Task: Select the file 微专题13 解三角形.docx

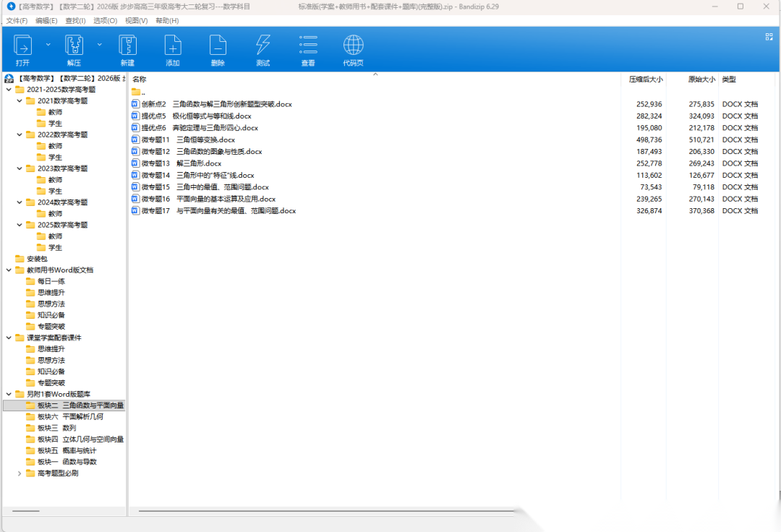Action: pos(181,163)
